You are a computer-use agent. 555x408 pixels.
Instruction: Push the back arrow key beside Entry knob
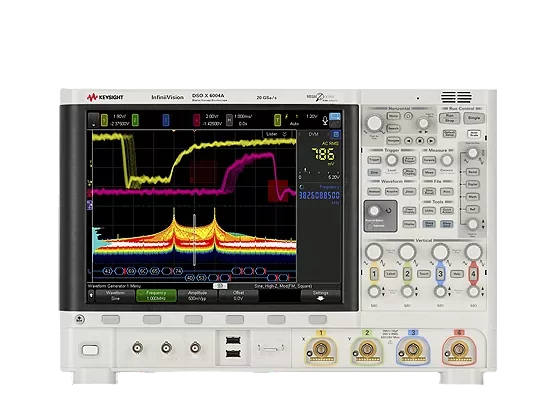389,211
